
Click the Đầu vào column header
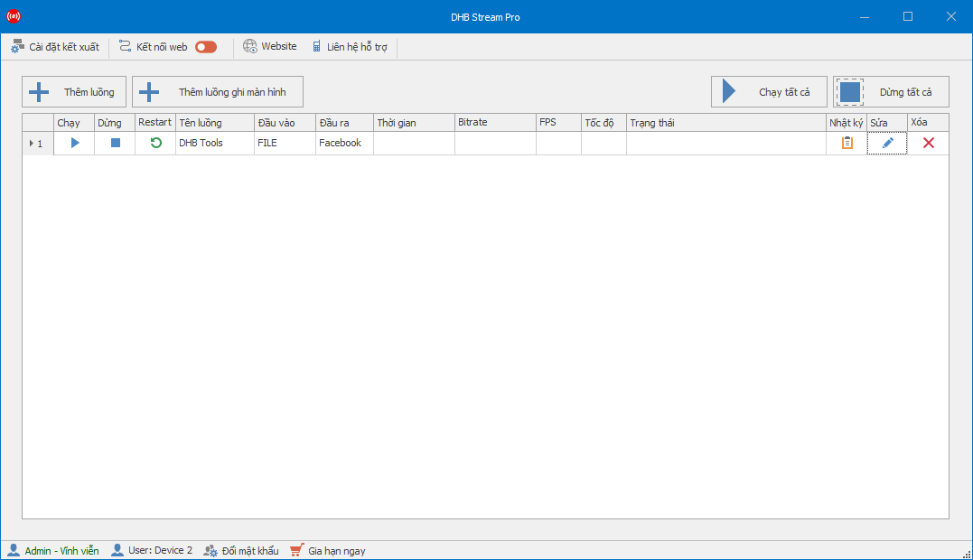click(x=285, y=123)
